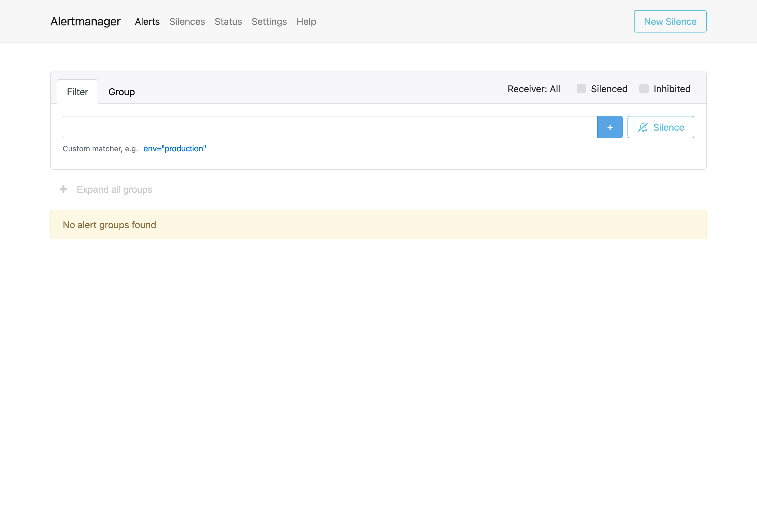
Task: Toggle the Silenced checkbox
Action: (581, 89)
